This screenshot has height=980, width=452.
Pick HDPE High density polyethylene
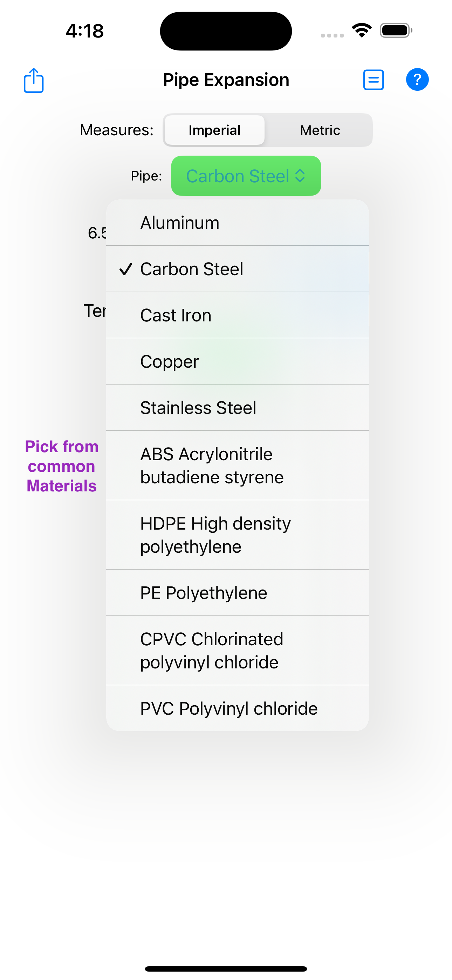[237, 535]
